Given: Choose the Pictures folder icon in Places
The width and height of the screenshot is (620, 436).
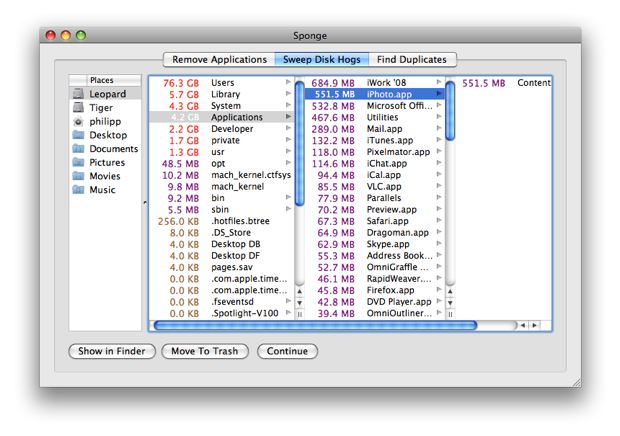Looking at the screenshot, I should pos(78,162).
